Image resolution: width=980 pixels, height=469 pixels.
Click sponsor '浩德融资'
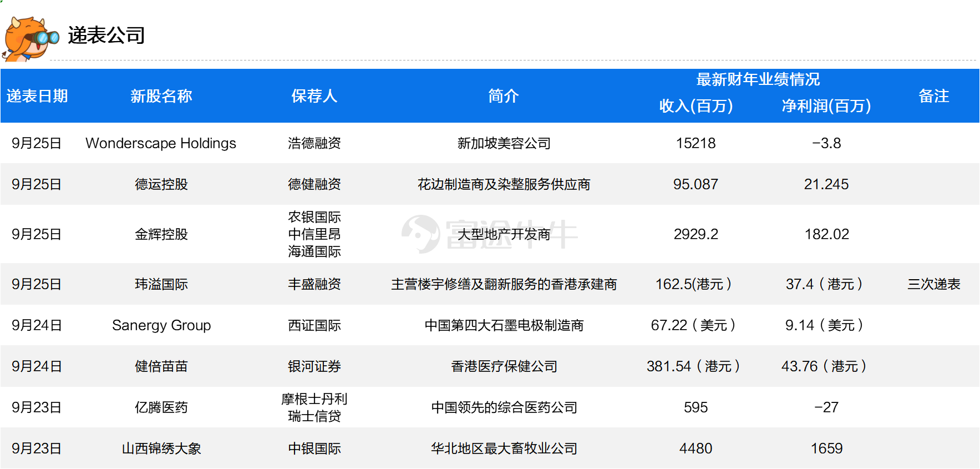tap(314, 143)
